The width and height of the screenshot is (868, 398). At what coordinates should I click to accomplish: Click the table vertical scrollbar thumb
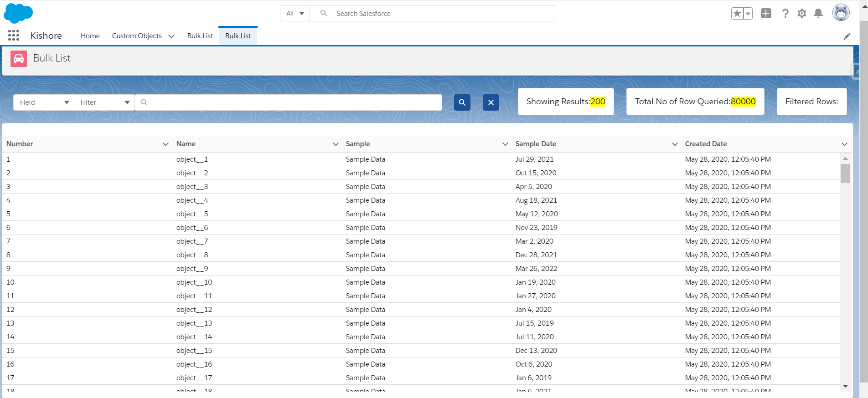pos(845,173)
